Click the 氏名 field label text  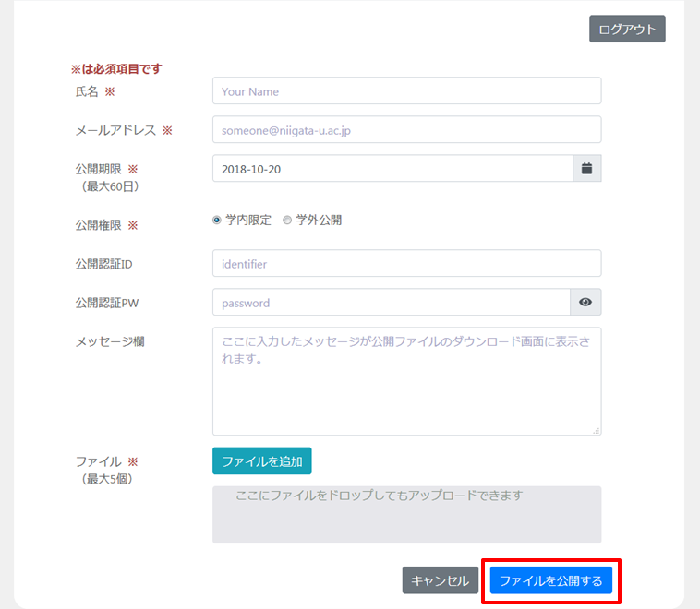(86, 92)
